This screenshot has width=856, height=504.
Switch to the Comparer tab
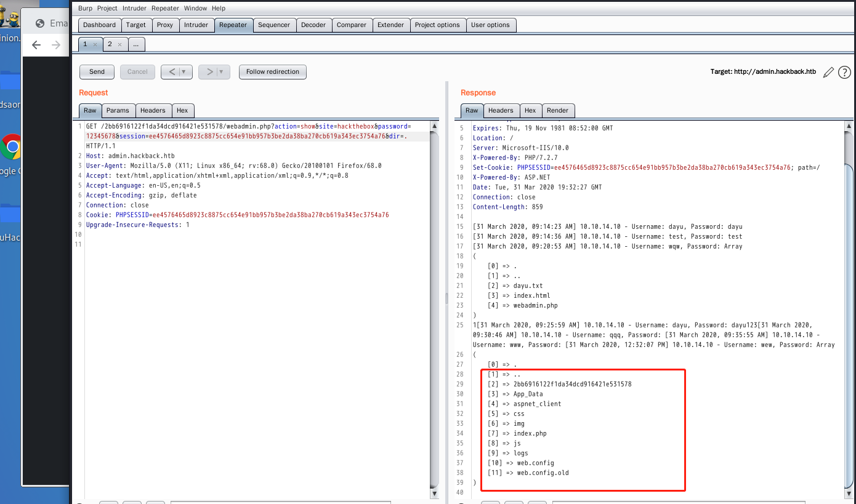click(352, 25)
